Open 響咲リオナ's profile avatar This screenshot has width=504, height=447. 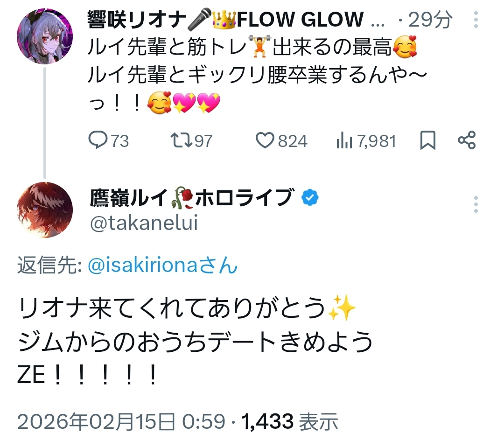point(45,36)
